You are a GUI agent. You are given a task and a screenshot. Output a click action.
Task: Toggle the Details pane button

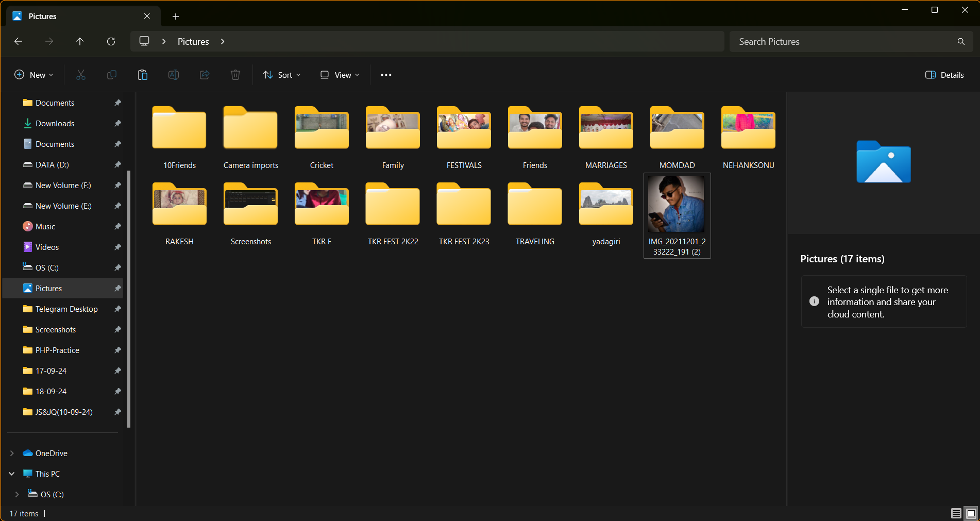[x=944, y=75]
